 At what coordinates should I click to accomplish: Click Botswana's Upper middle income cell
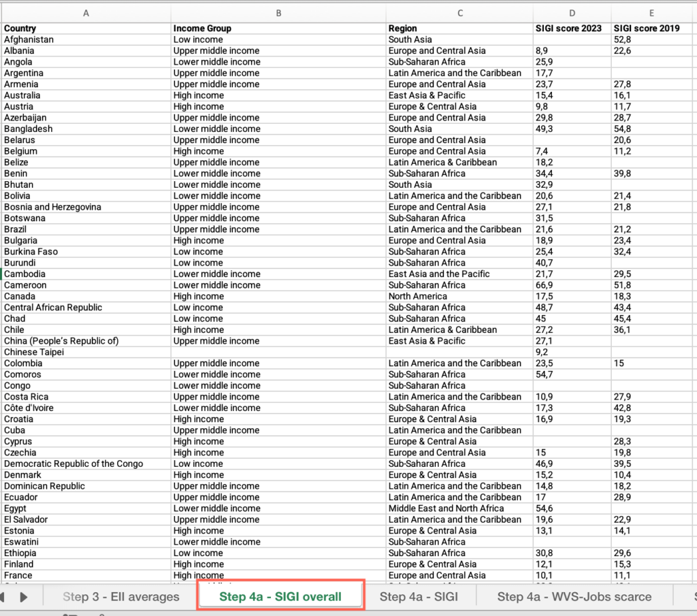click(x=278, y=218)
